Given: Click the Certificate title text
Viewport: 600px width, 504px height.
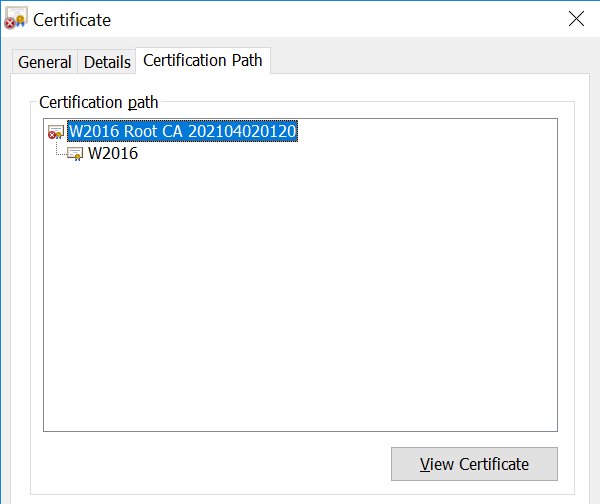Looking at the screenshot, I should pyautogui.click(x=72, y=20).
